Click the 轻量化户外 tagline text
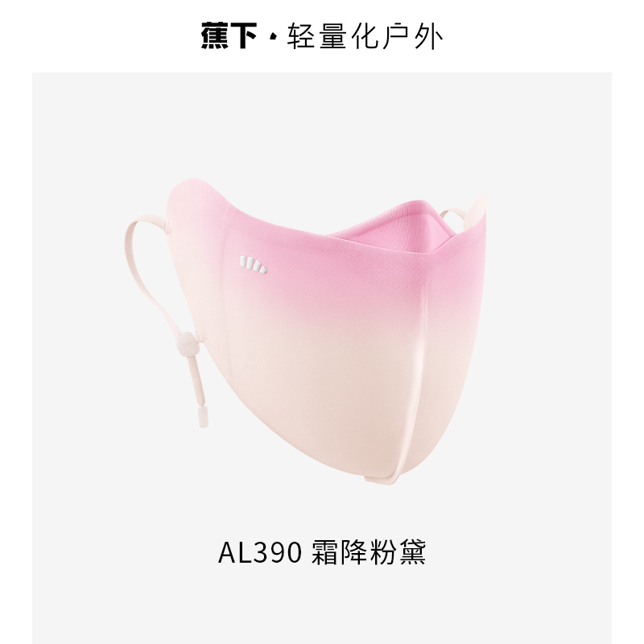Viewport: 644px width, 644px height. coord(365,37)
